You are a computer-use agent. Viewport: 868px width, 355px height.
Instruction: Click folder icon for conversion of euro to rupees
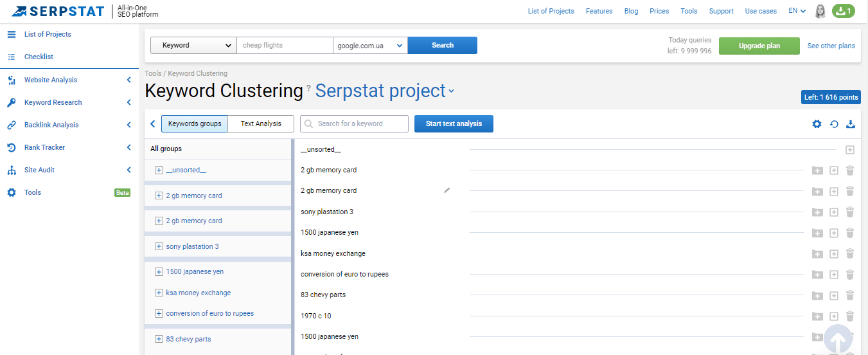pos(817,275)
